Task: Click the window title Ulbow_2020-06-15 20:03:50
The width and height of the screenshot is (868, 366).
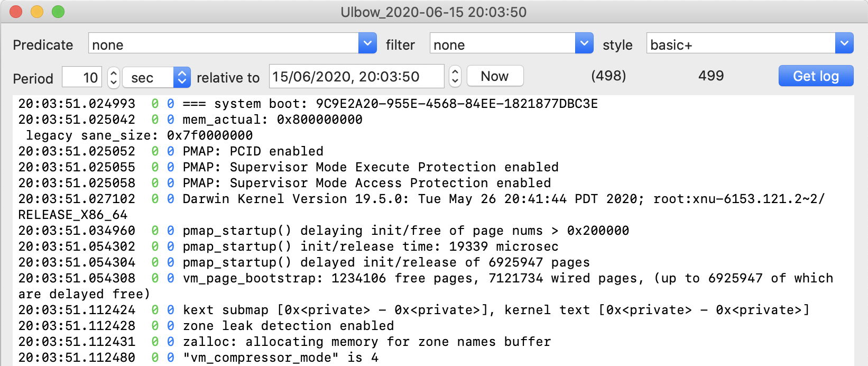Action: click(433, 12)
